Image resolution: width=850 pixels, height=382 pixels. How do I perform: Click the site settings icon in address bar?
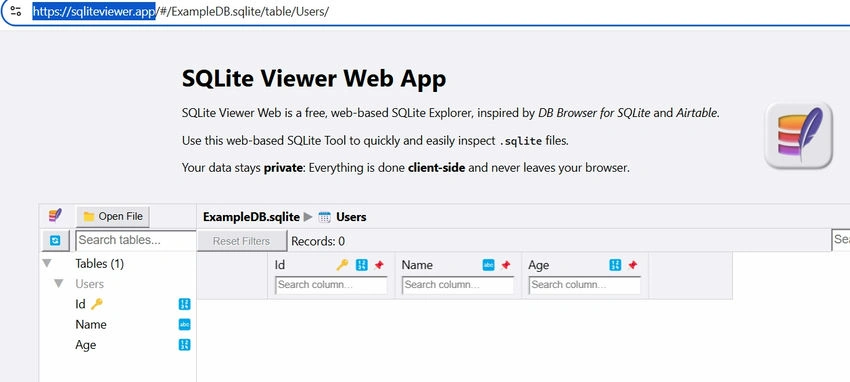click(x=16, y=11)
